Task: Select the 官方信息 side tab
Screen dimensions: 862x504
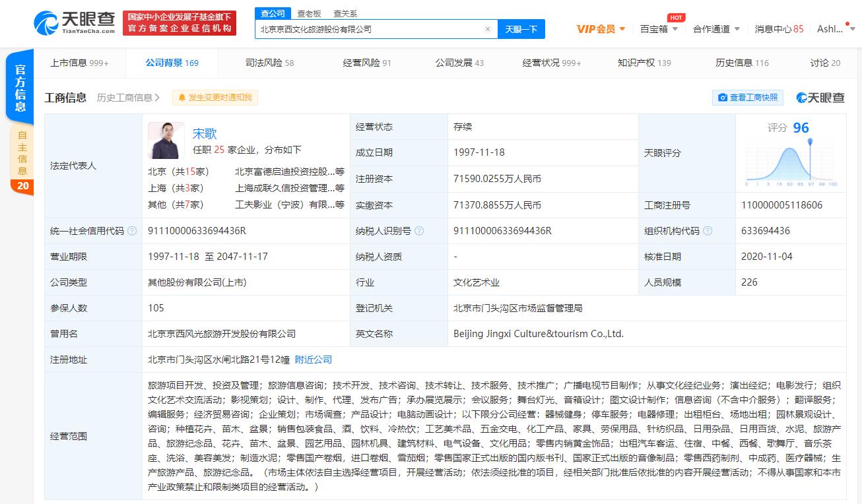Action: point(20,87)
